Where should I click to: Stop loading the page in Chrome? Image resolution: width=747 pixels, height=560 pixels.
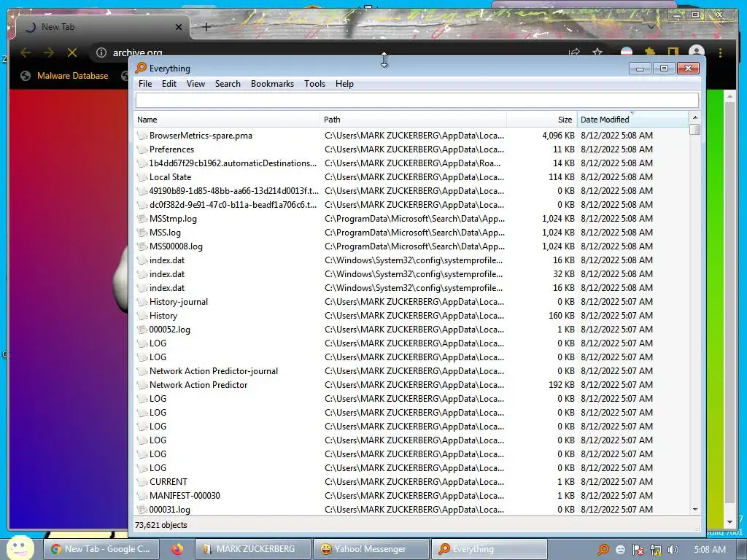pyautogui.click(x=72, y=52)
